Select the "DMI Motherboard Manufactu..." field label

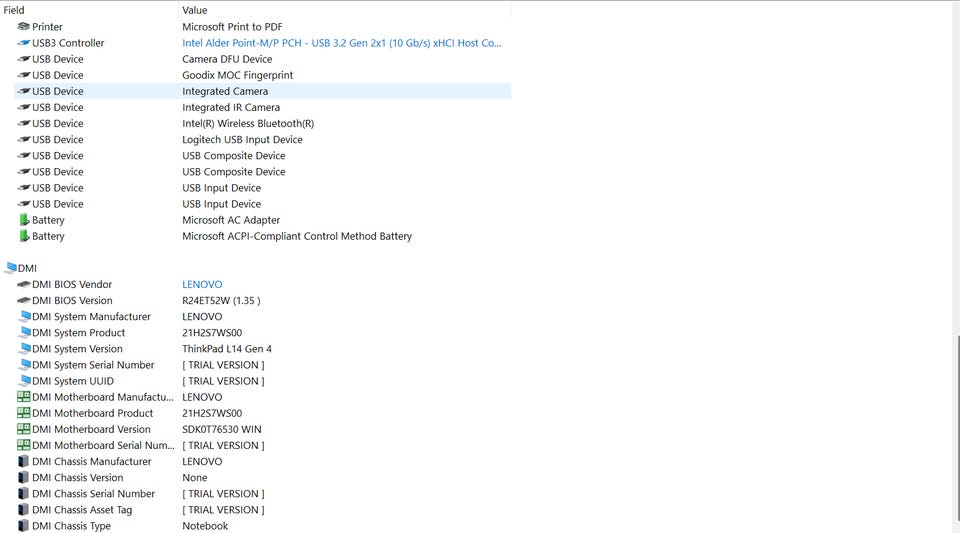point(103,397)
